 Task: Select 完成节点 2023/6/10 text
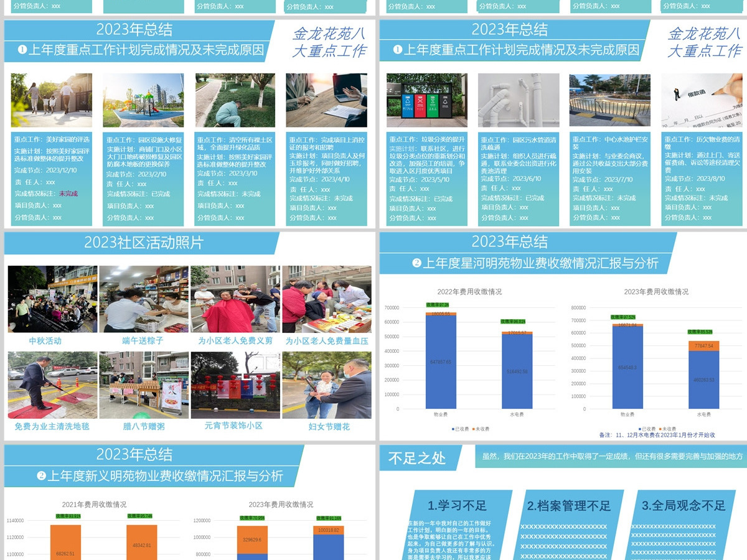click(x=510, y=179)
